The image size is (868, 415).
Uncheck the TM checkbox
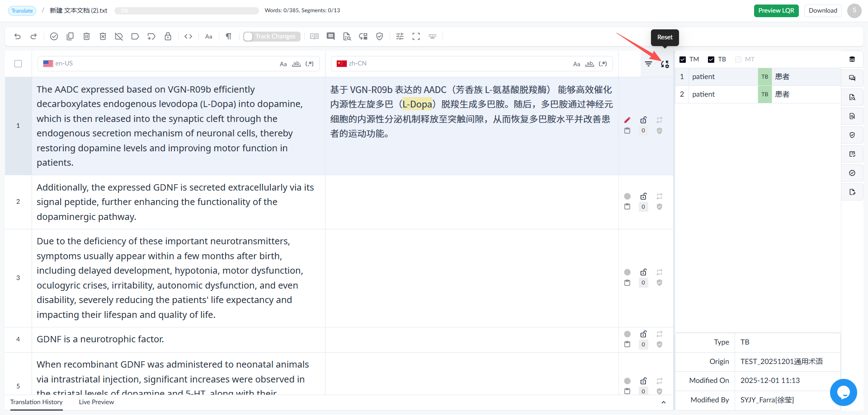pyautogui.click(x=683, y=60)
